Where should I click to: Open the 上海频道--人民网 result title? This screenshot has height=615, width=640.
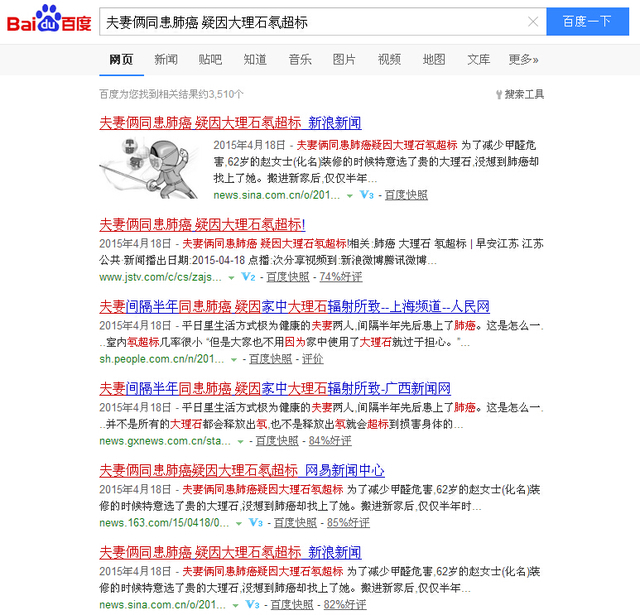(294, 306)
